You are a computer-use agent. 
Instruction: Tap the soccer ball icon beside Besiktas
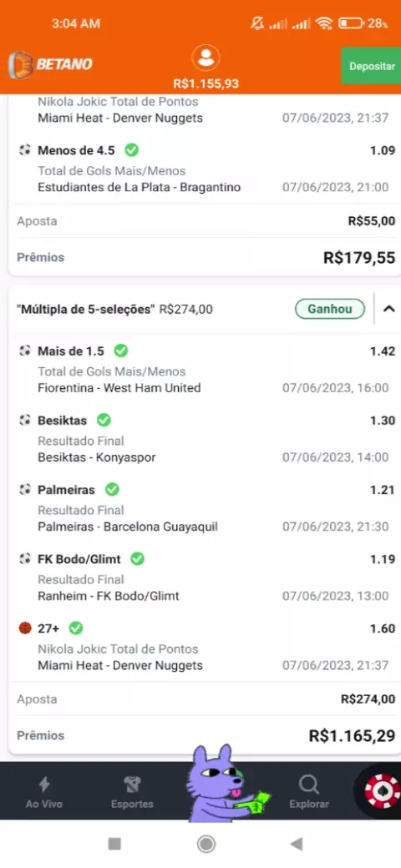[25, 420]
